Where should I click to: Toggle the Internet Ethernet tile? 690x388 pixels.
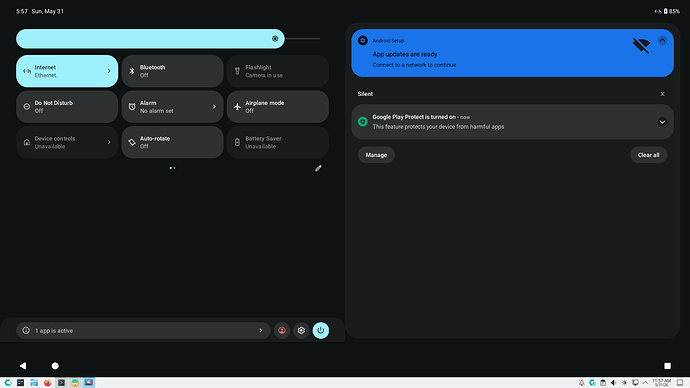click(67, 71)
